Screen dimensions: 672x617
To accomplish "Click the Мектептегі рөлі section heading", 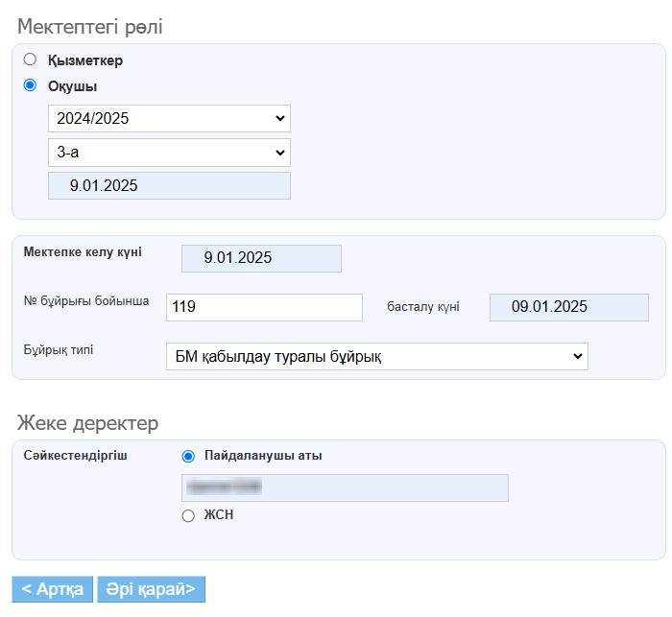I will tap(90, 27).
